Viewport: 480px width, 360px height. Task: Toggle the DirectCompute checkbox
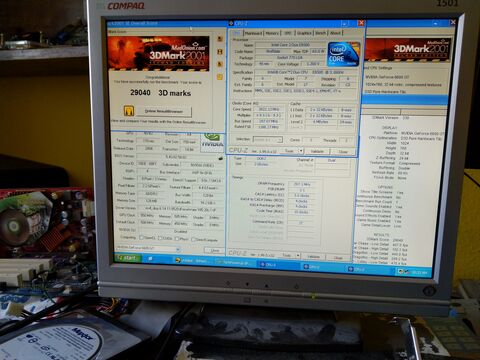193,239
